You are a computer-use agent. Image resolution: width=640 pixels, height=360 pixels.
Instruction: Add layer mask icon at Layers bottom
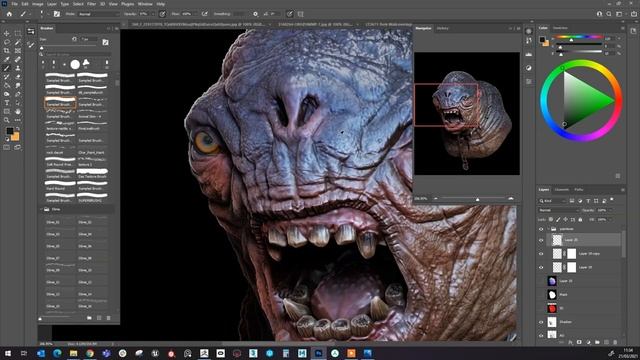point(579,342)
